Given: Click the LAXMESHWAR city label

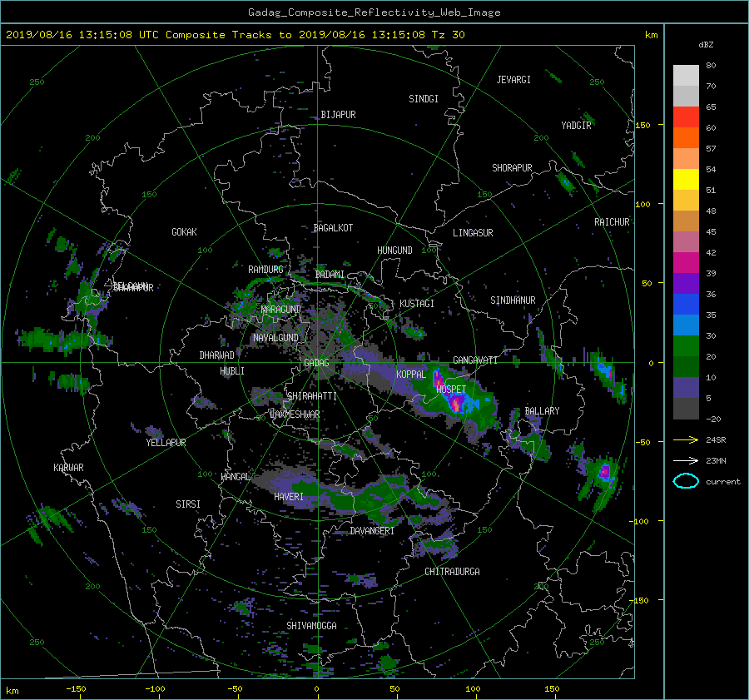Looking at the screenshot, I should pyautogui.click(x=295, y=415).
